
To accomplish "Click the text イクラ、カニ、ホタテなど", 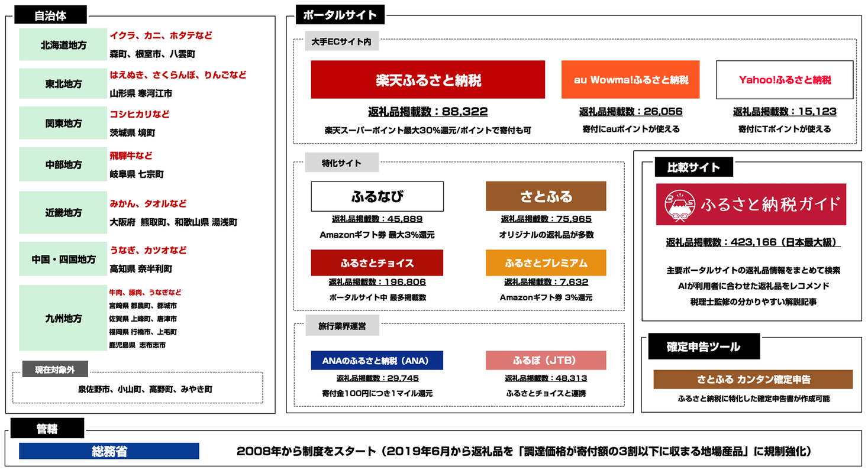I will click(x=161, y=35).
